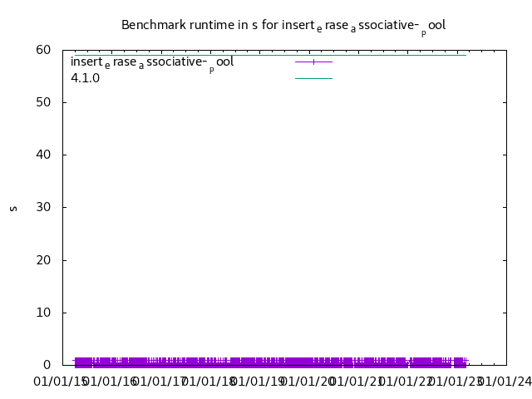The height and width of the screenshot is (399, 532).
Task: Click the y-axis tick label 20
Action: (43, 260)
